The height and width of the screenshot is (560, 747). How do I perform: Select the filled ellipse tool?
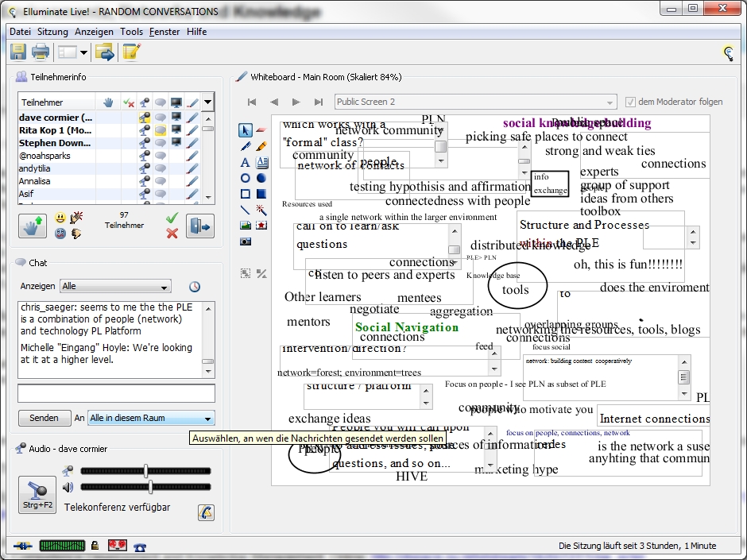tap(261, 178)
